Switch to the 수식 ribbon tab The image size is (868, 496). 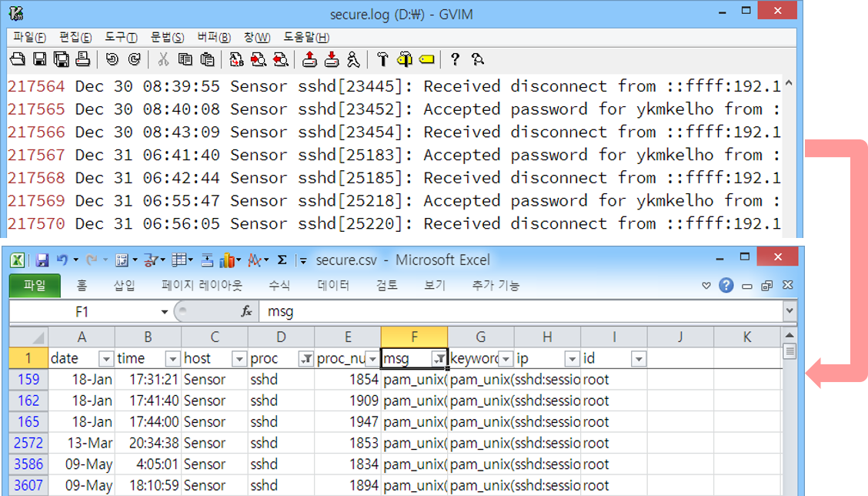click(279, 286)
